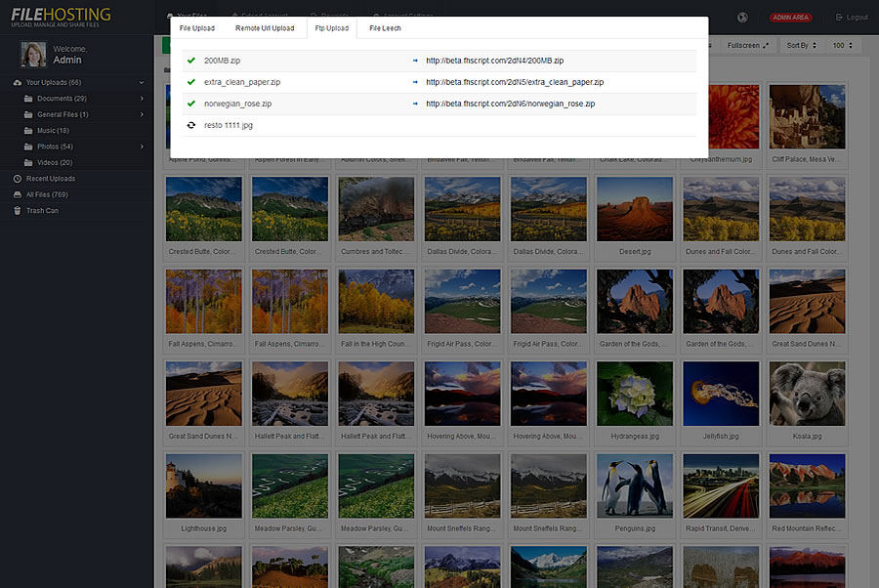Click the Welcome, Admin text
Viewport: 879px width, 588px height.
69,55
